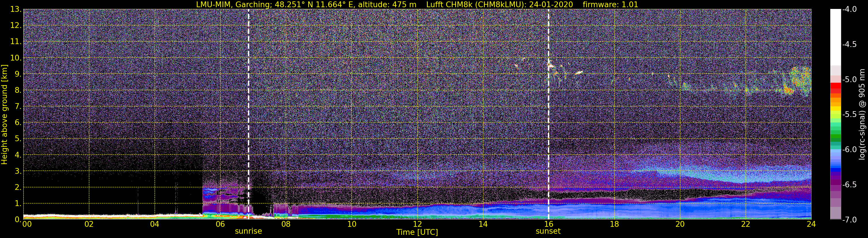
Task: Click the '06' time axis tick label
Action: [x=220, y=224]
